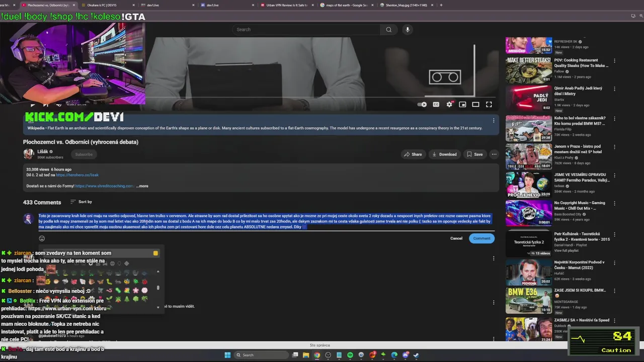Open Spotify from the taskbar
644x362 pixels.
point(350,355)
